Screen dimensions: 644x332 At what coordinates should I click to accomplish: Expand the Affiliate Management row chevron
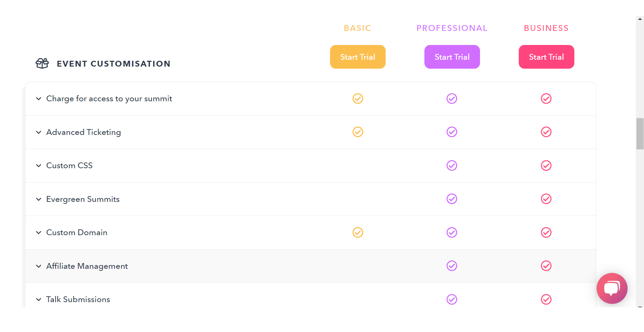[x=39, y=266]
